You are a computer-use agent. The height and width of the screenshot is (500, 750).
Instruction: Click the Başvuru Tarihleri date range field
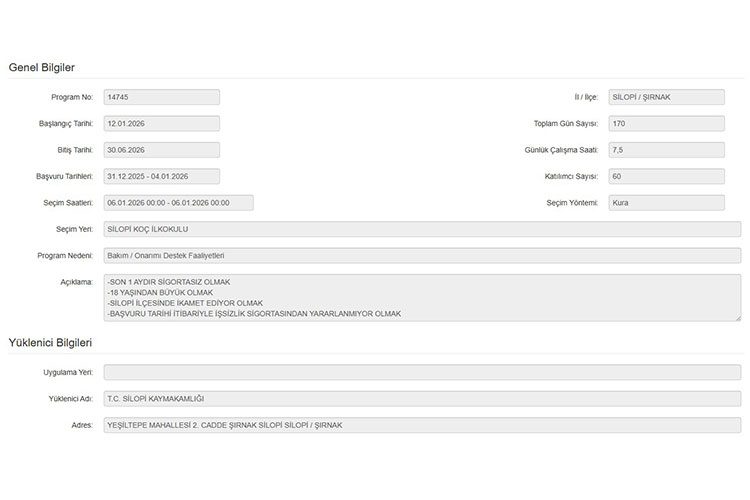pos(161,176)
